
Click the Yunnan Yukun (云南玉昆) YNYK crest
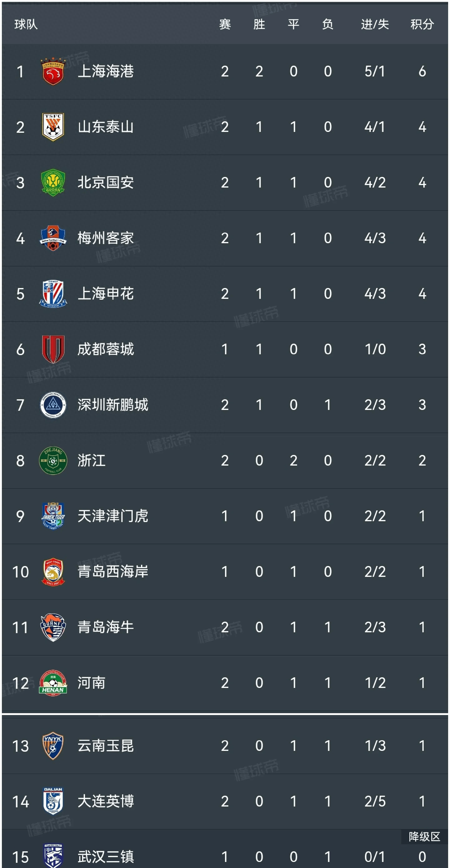[x=53, y=746]
